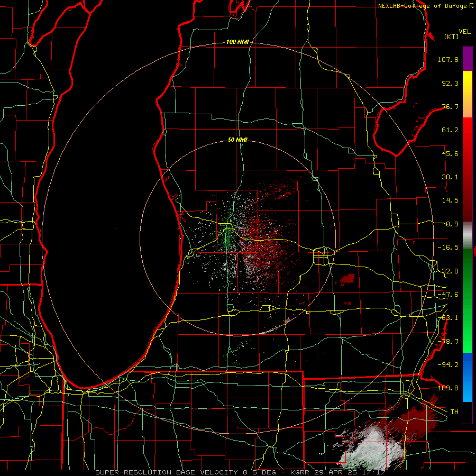Click the green inbound velocity cluster near radar center
476x476 pixels.
pos(227,239)
